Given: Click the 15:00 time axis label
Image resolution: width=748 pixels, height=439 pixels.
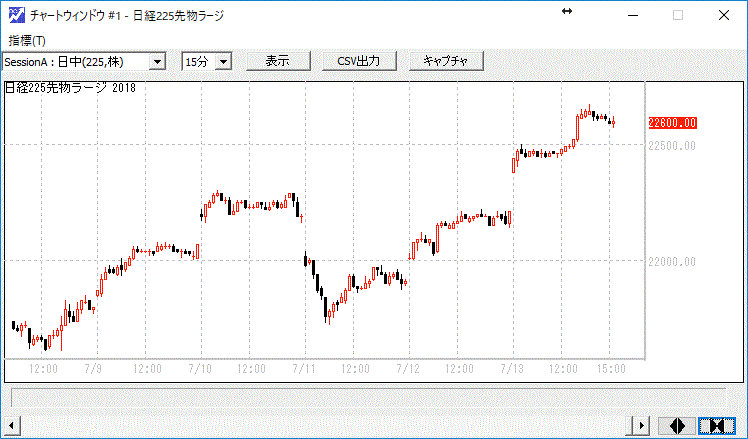Looking at the screenshot, I should coord(611,369).
